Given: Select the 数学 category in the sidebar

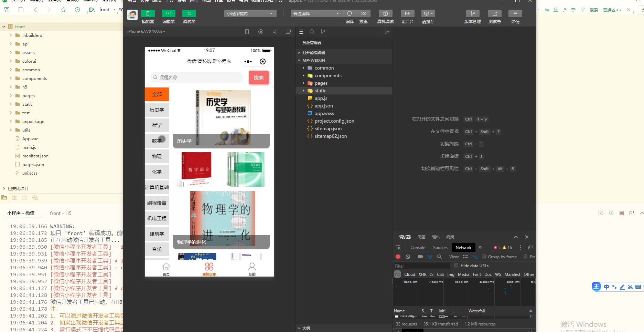Looking at the screenshot, I should [157, 141].
